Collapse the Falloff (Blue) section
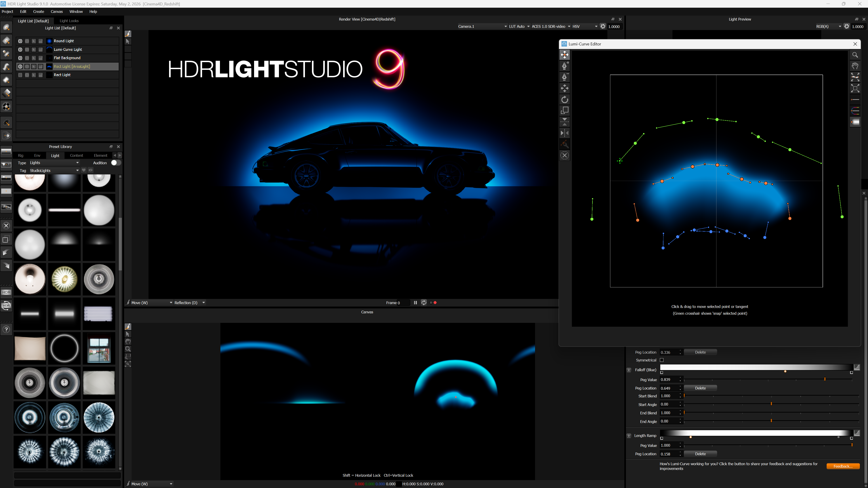The height and width of the screenshot is (488, 868). coord(629,370)
